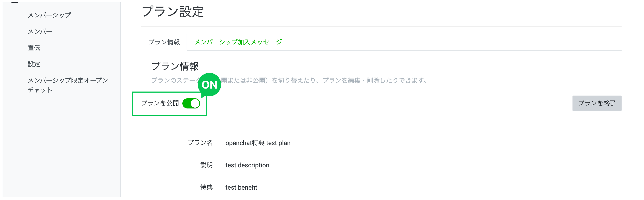Click the 特典 field label

(x=206, y=187)
